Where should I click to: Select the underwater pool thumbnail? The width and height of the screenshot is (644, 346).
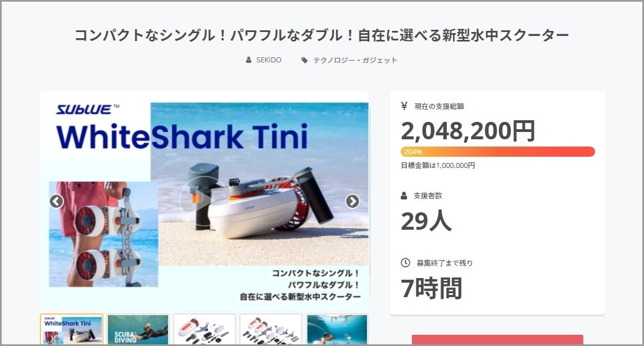[x=337, y=329]
